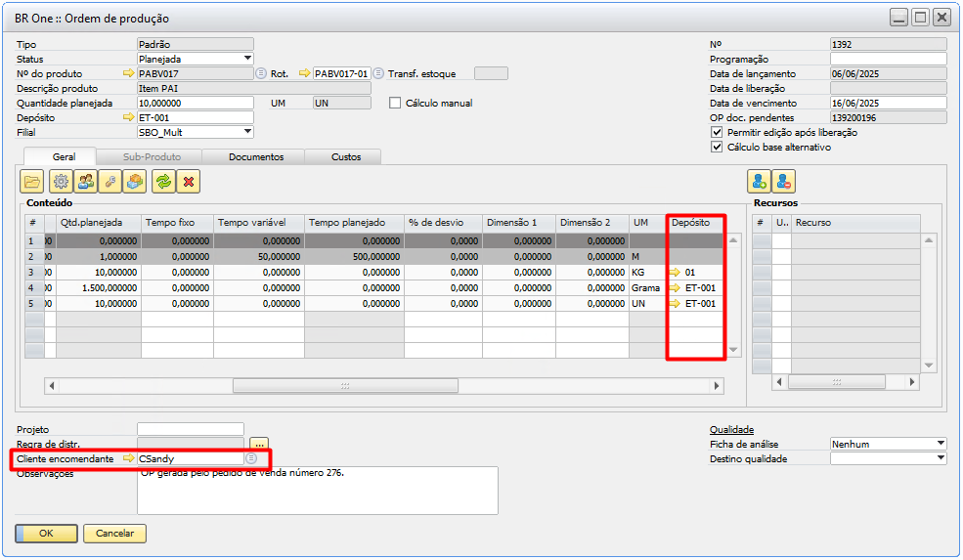Click the ellipsis button for Regra de distr.
963x560 pixels.
click(x=259, y=444)
